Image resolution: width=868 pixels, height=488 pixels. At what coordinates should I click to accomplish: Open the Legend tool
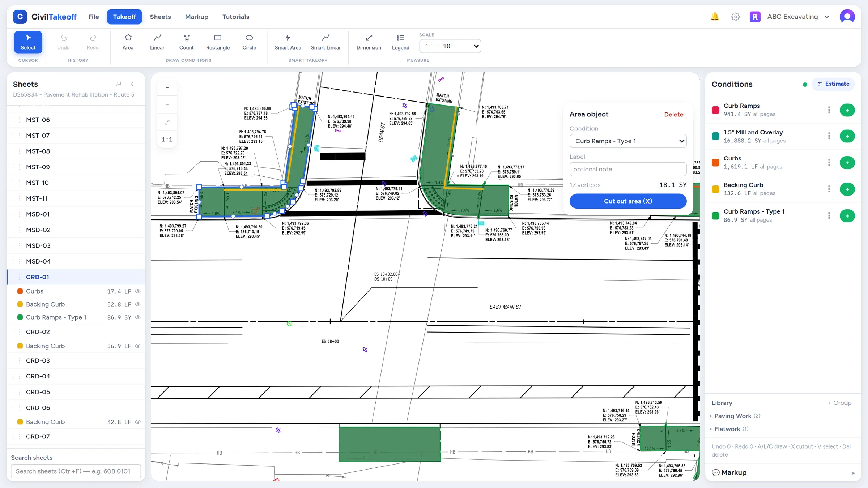pyautogui.click(x=401, y=42)
